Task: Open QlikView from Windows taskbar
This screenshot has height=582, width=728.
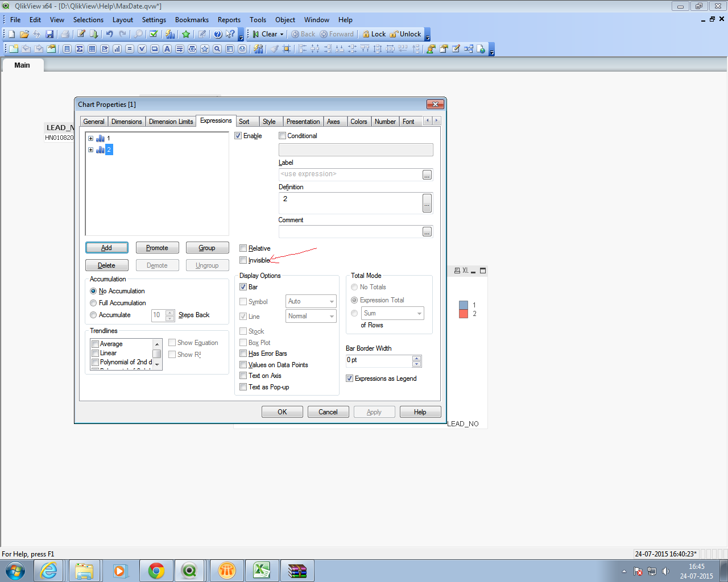Action: [189, 570]
